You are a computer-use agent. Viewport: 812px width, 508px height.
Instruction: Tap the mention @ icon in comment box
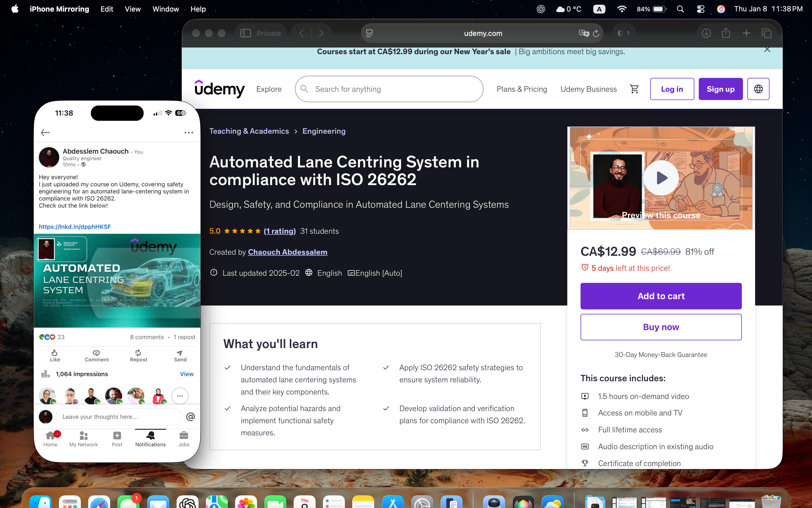click(x=190, y=417)
